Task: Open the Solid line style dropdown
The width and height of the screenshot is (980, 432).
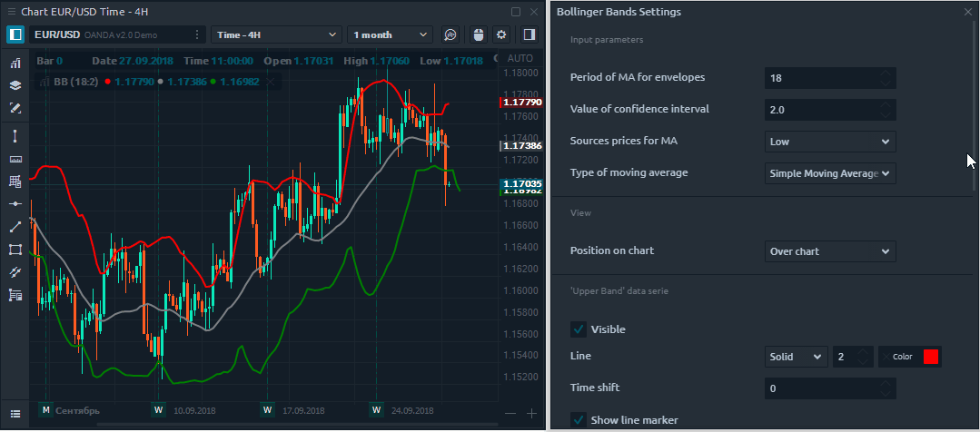Action: [796, 357]
